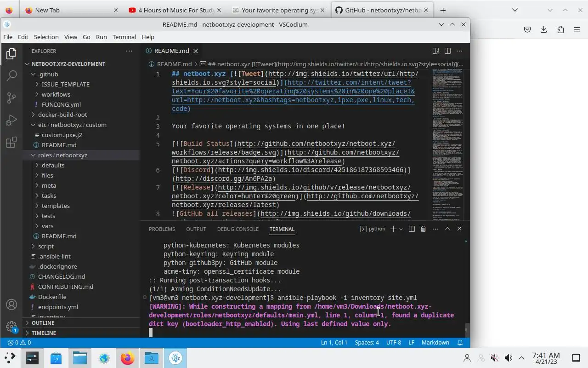Close the terminal panel
The width and height of the screenshot is (588, 368).
pos(459,229)
